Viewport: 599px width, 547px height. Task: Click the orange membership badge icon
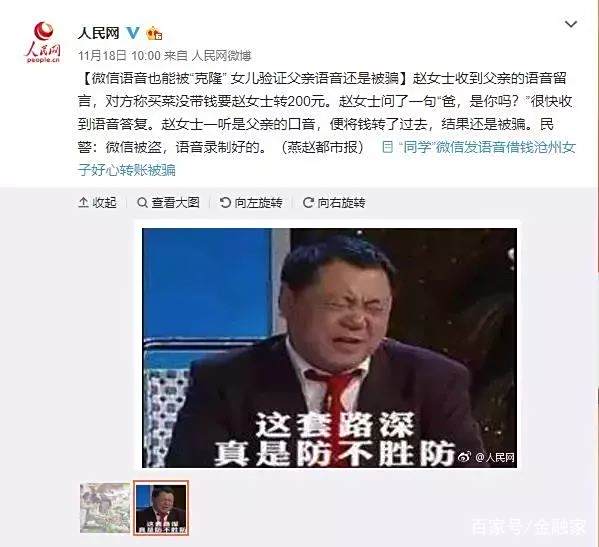(154, 34)
